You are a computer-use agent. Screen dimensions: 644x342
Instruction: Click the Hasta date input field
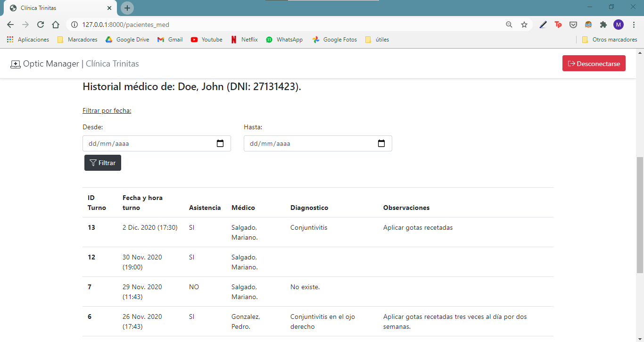(x=318, y=143)
